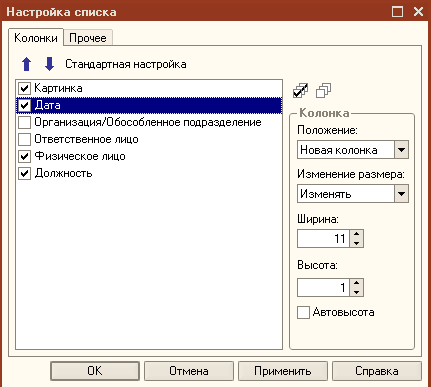Close the Настройка списка dialog
431x387 pixels.
pyautogui.click(x=418, y=12)
